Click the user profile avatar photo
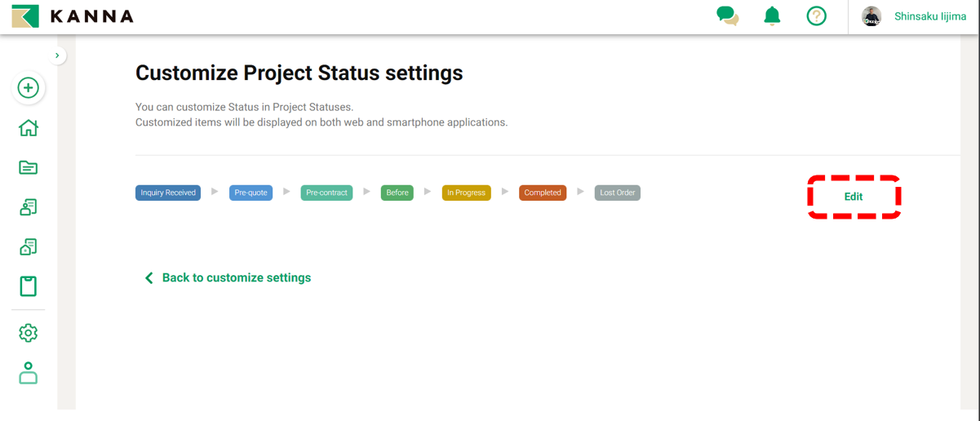The image size is (980, 421). [x=871, y=16]
